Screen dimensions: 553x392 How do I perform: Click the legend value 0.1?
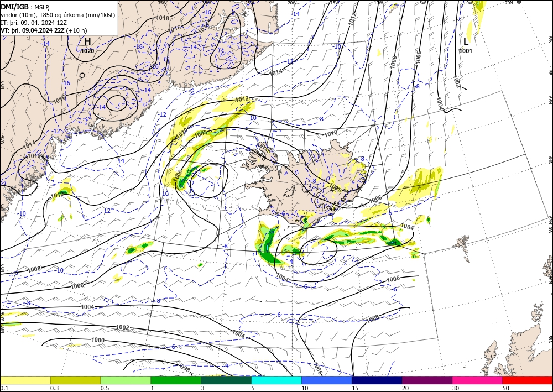coord(3,388)
